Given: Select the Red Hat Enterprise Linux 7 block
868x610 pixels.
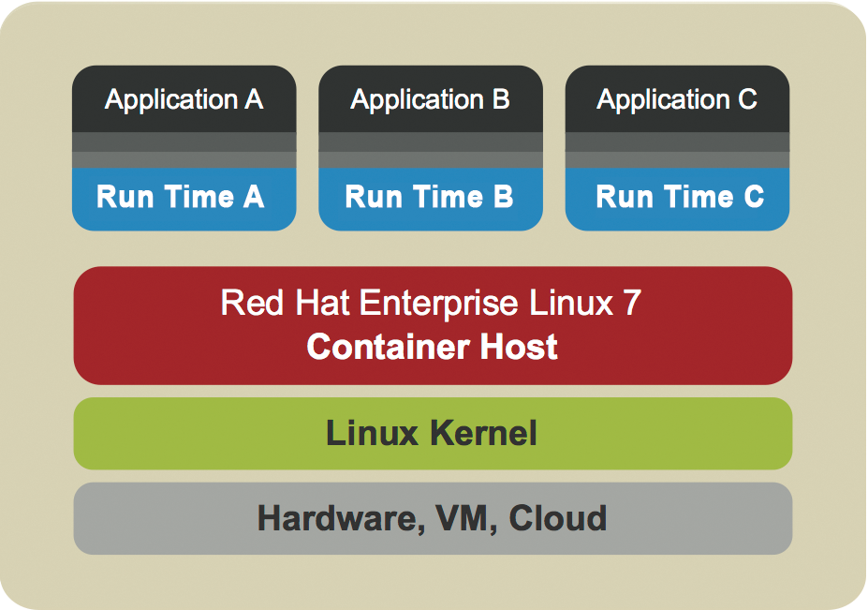Looking at the screenshot, I should [432, 323].
